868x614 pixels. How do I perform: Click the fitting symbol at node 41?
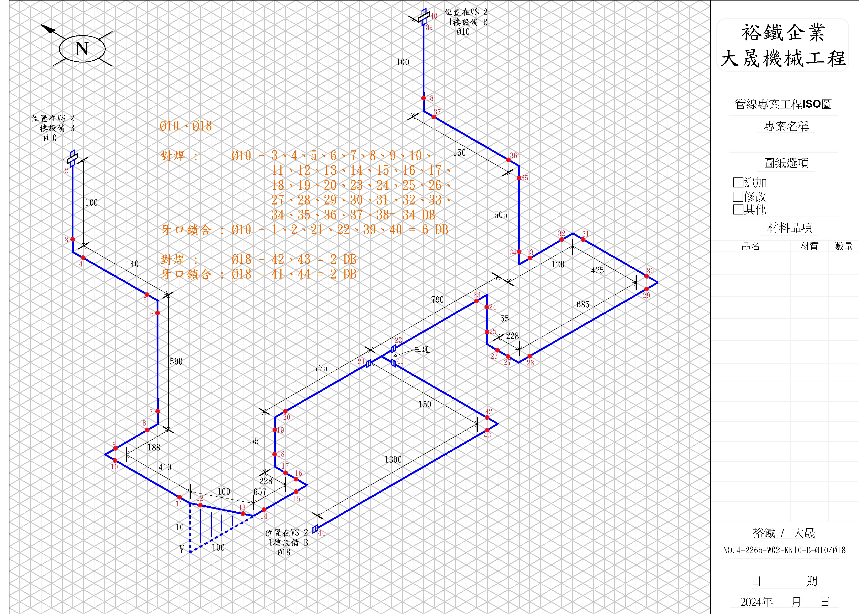click(393, 363)
